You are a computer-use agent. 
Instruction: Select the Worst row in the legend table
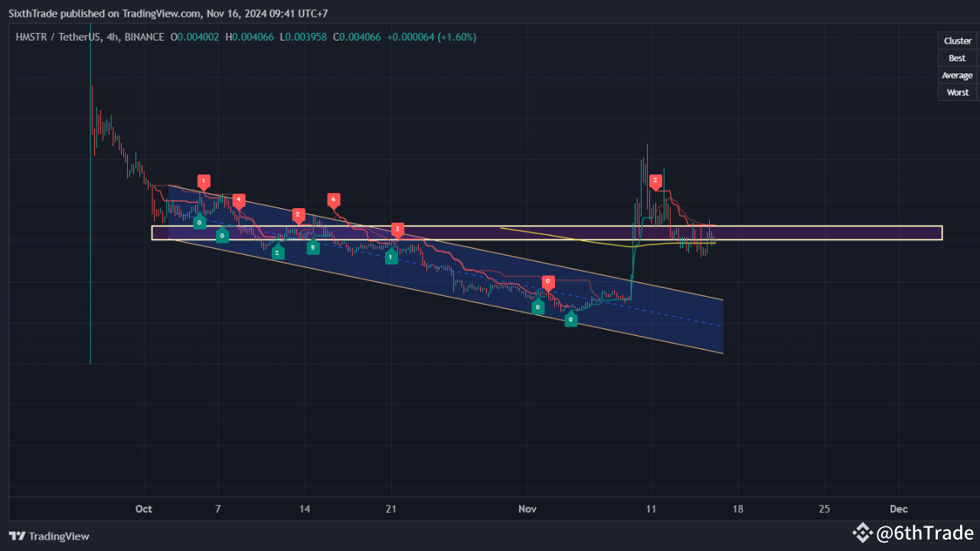click(x=957, y=92)
